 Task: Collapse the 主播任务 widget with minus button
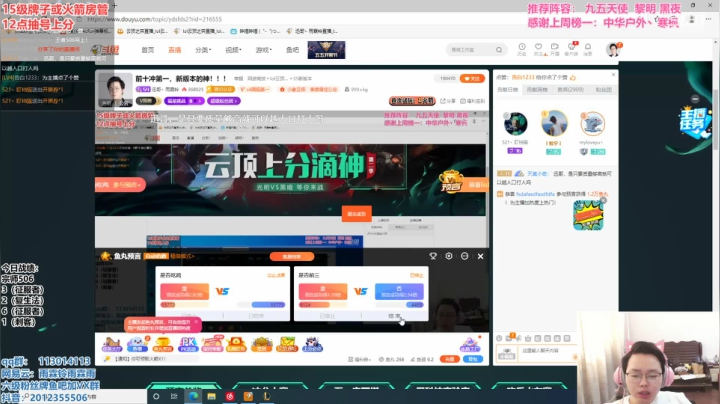695,99
